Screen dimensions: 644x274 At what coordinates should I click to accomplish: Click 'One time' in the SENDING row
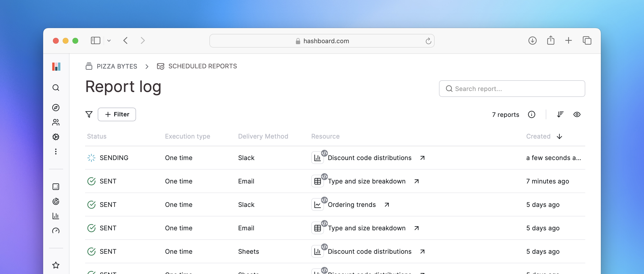[x=178, y=158]
